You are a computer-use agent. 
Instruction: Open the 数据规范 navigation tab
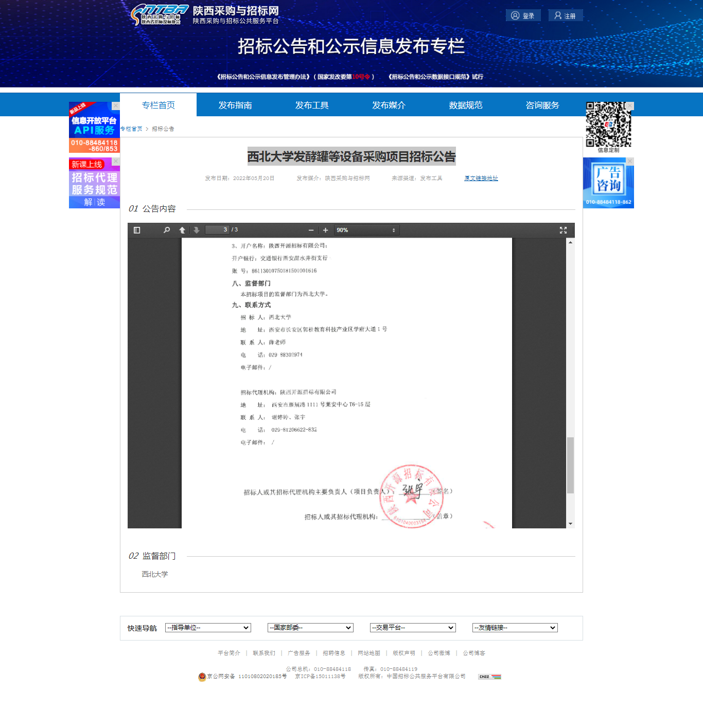[x=465, y=105]
